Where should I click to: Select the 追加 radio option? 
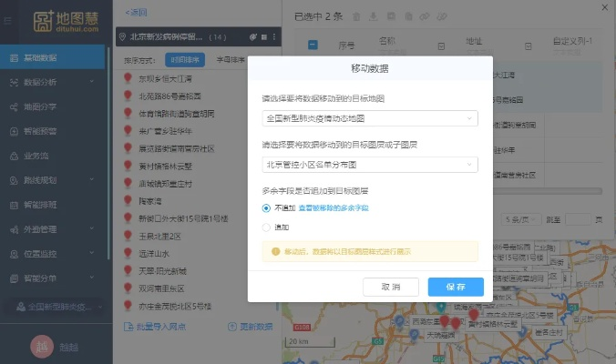[266, 227]
